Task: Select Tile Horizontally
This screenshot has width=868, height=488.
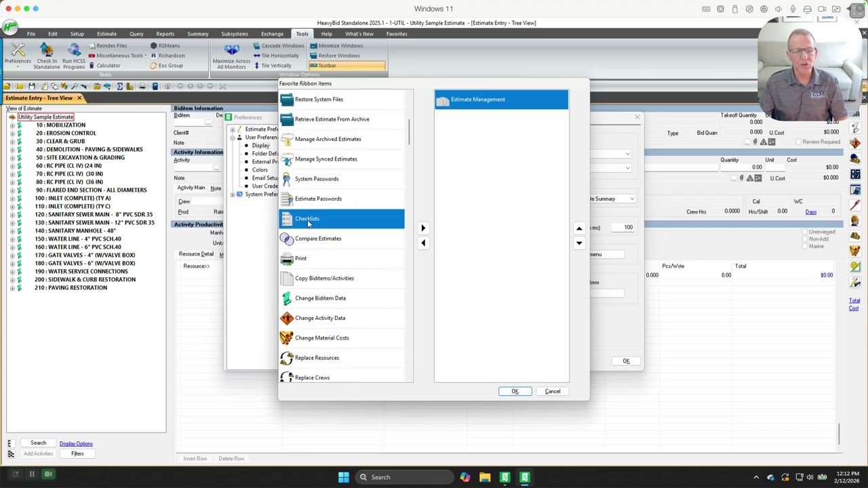Action: (x=276, y=56)
